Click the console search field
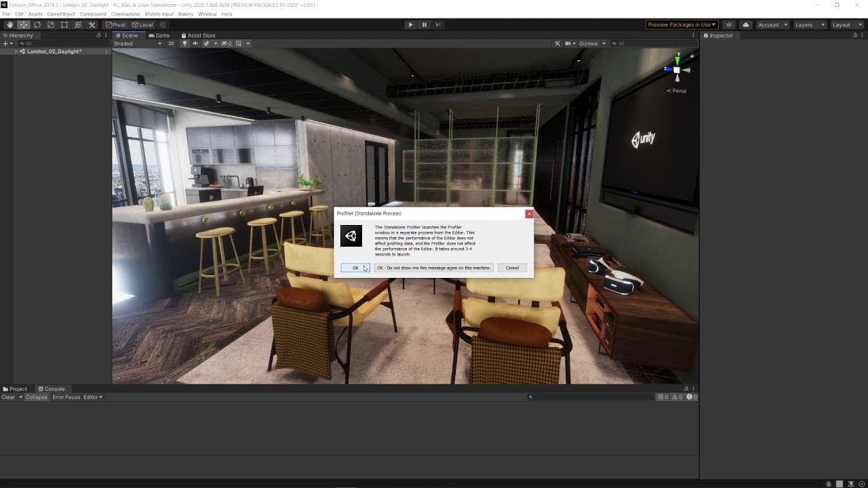 pyautogui.click(x=590, y=397)
